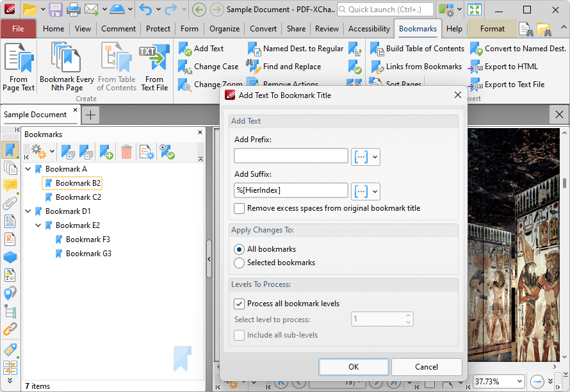The image size is (570, 392).
Task: Open bookmark properties toolbar icon
Action: (147, 152)
